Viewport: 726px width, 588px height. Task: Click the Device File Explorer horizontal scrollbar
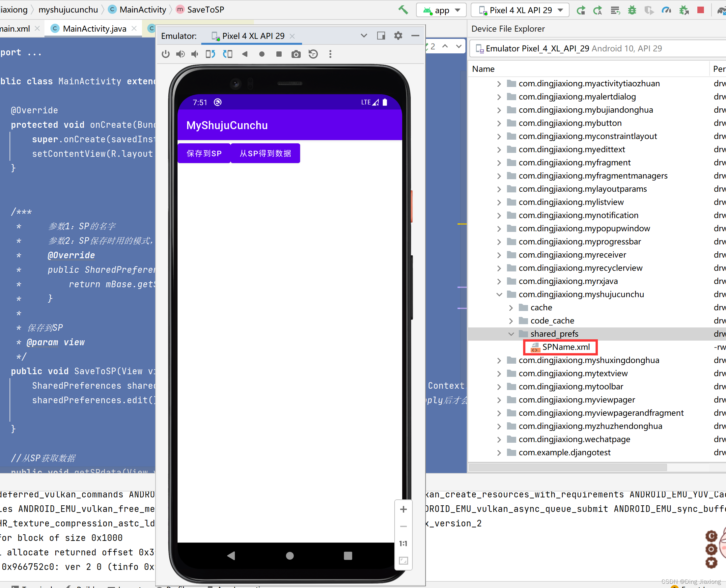coord(568,467)
